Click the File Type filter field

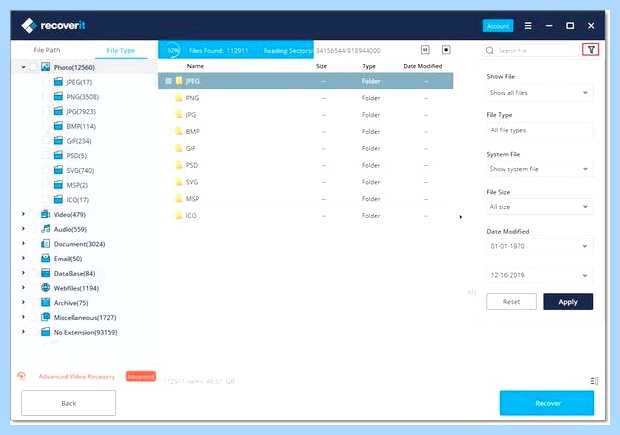coord(539,130)
